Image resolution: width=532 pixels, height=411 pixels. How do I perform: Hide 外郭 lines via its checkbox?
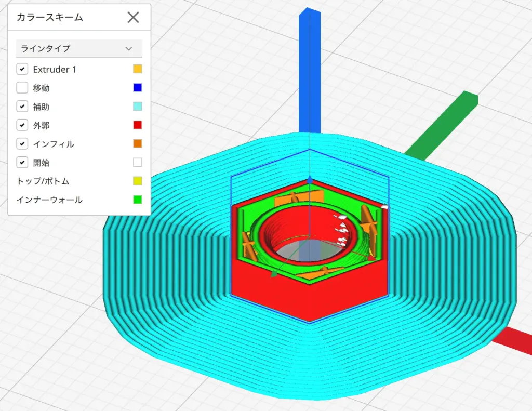tap(22, 125)
